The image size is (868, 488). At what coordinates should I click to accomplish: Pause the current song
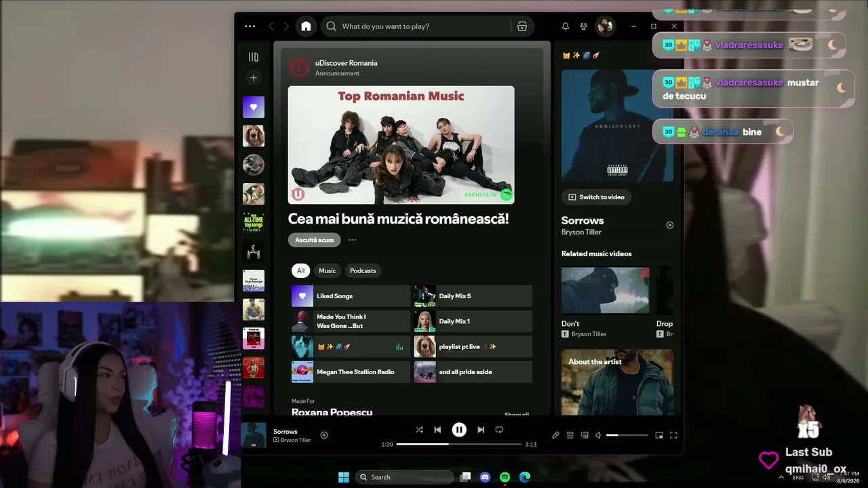coord(459,430)
